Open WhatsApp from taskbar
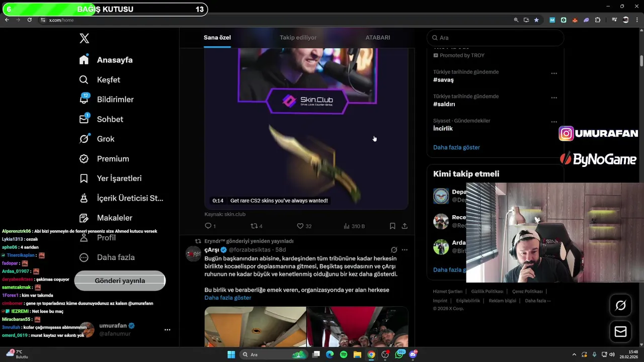Image resolution: width=644 pixels, height=362 pixels. [399, 354]
